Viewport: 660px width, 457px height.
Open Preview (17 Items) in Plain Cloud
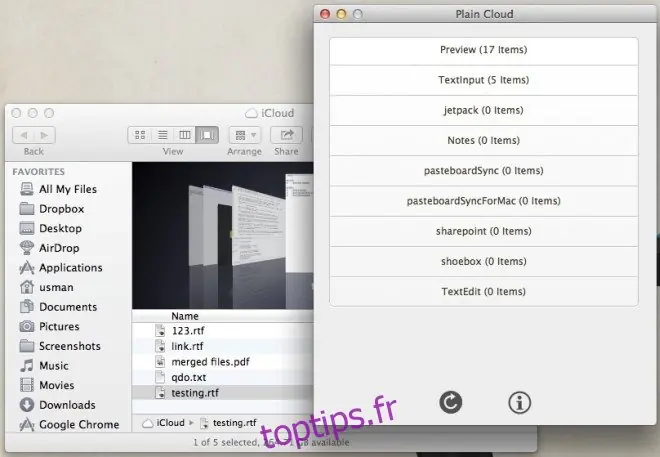pyautogui.click(x=484, y=50)
